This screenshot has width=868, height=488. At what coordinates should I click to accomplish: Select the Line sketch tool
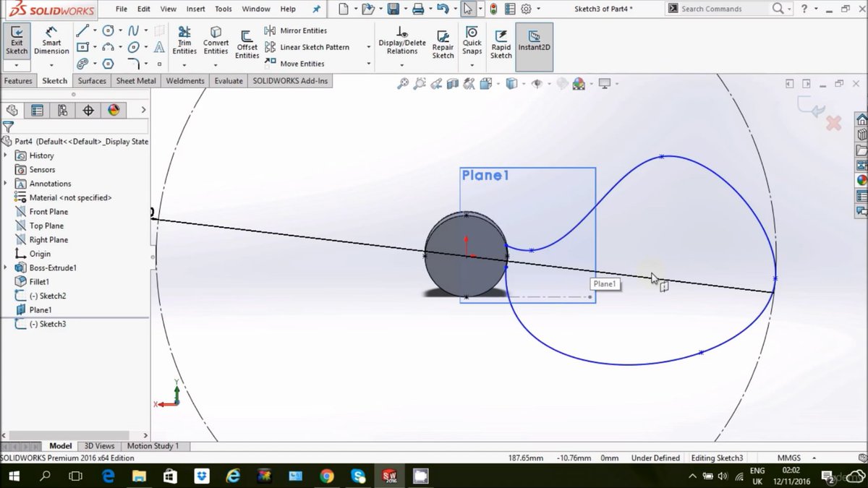click(x=82, y=30)
